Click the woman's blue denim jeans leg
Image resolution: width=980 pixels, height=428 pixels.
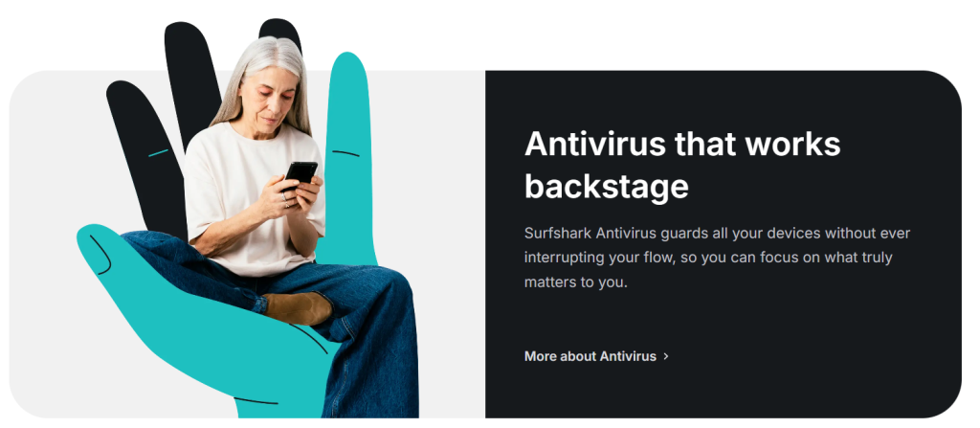[x=375, y=350]
